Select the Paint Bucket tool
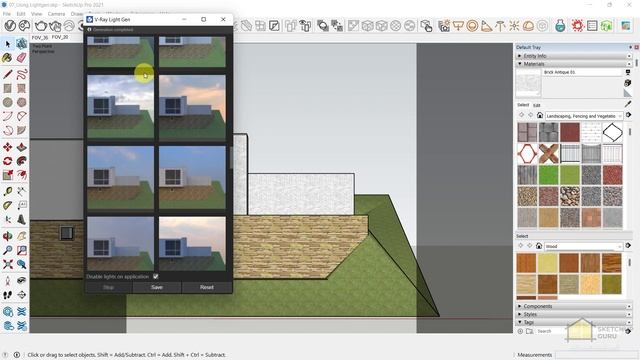 [7, 58]
